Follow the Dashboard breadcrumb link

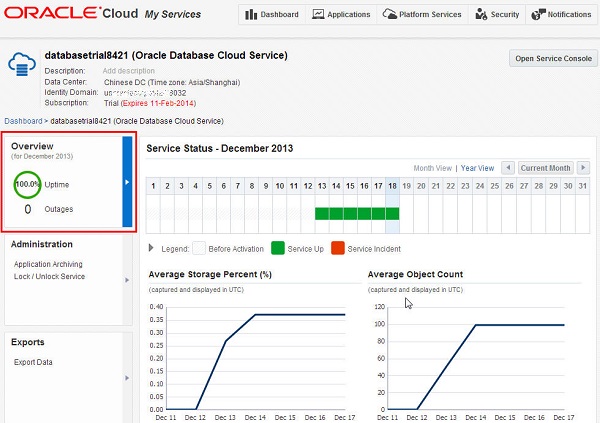click(23, 121)
